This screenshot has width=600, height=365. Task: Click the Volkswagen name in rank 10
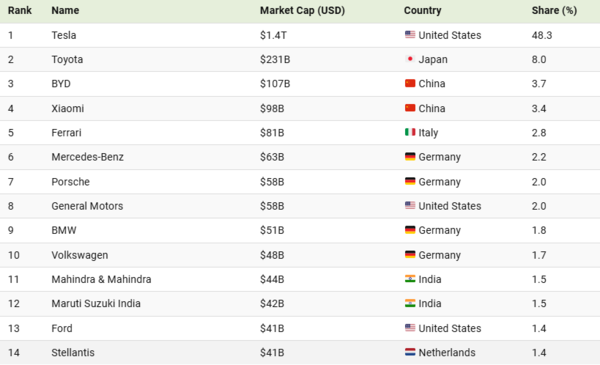[80, 255]
